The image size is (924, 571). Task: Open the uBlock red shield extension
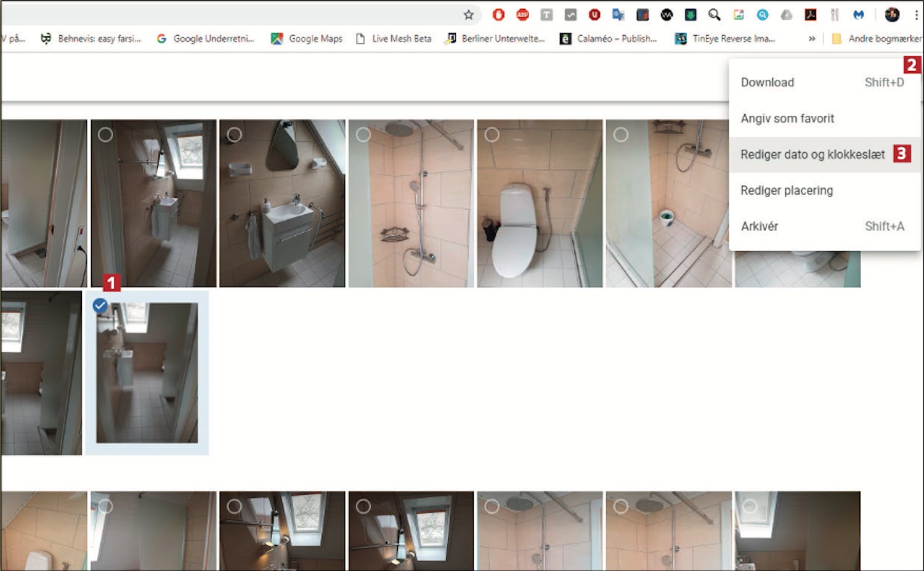(594, 15)
